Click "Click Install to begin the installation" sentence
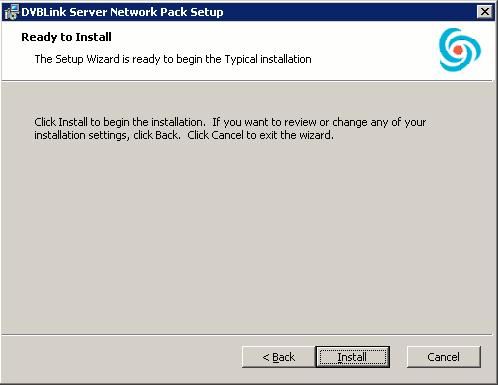Screen dimensions: 498x385 120,122
